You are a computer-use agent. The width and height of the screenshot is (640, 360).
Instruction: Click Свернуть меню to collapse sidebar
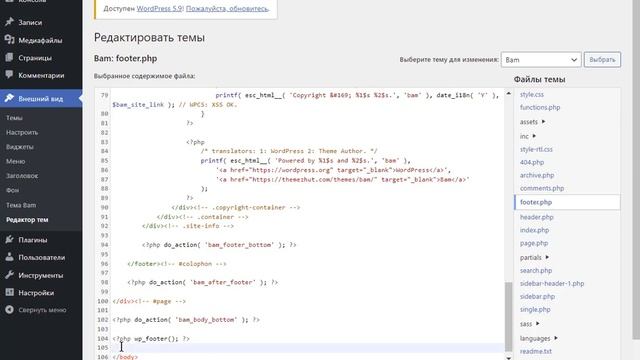[41, 310]
